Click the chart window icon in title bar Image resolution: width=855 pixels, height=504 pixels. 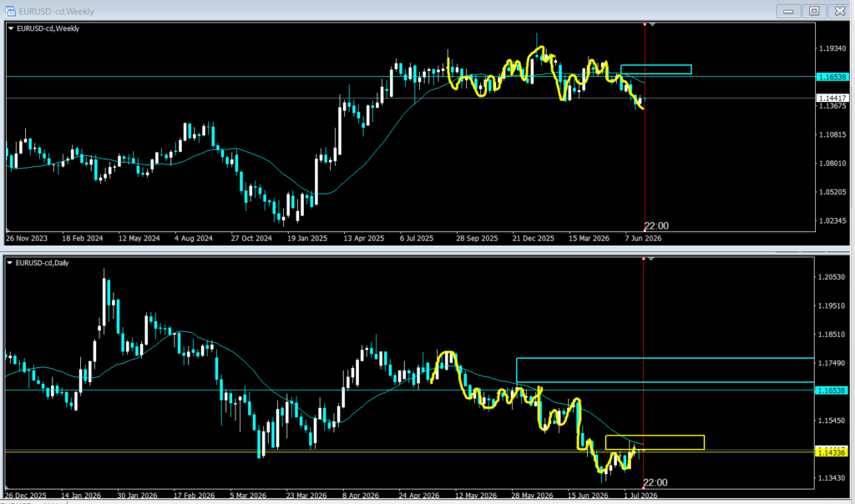(10, 11)
